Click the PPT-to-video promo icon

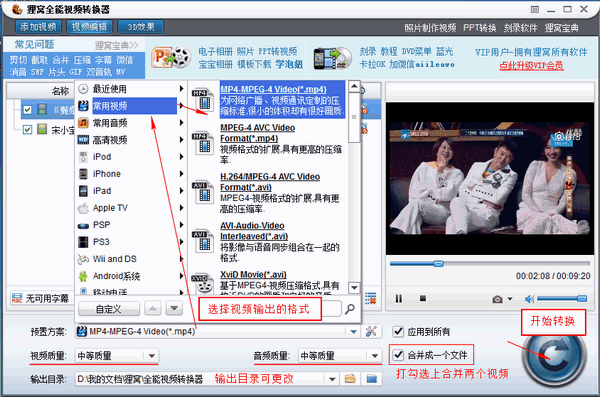click(x=171, y=57)
